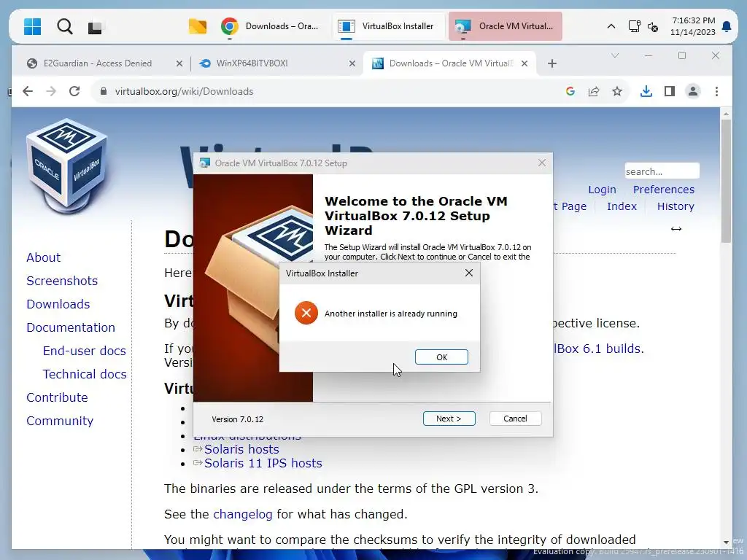
Task: Click OK in the VirtualBox Installer error dialog
Action: (441, 357)
